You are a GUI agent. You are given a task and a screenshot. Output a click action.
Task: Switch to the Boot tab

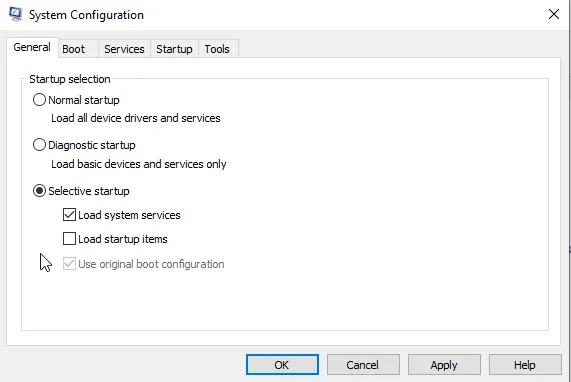[x=74, y=49]
